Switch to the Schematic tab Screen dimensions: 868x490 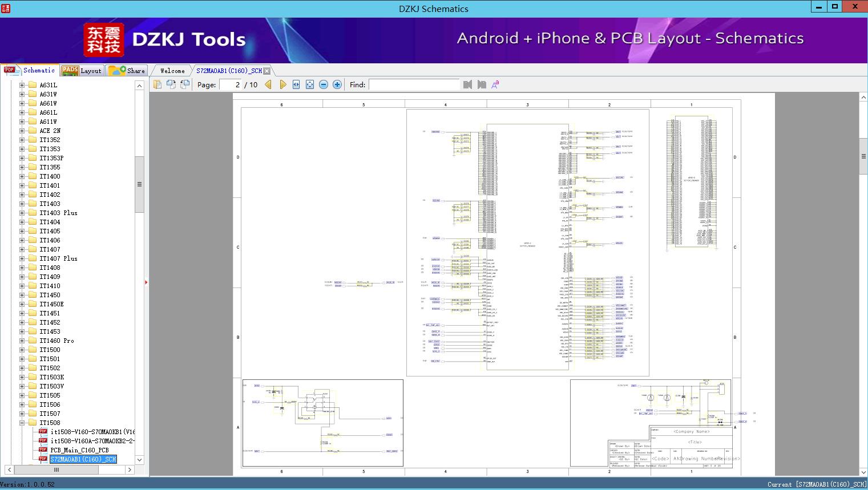pyautogui.click(x=30, y=70)
